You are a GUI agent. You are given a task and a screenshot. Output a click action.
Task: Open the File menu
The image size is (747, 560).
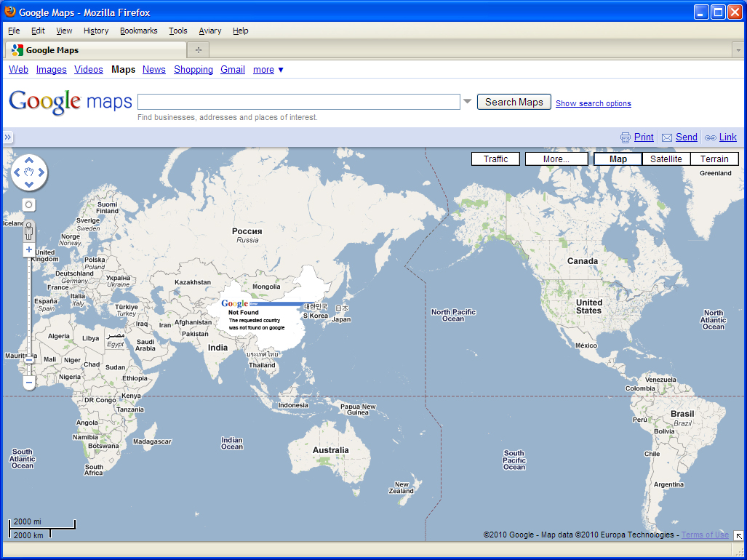(x=14, y=31)
